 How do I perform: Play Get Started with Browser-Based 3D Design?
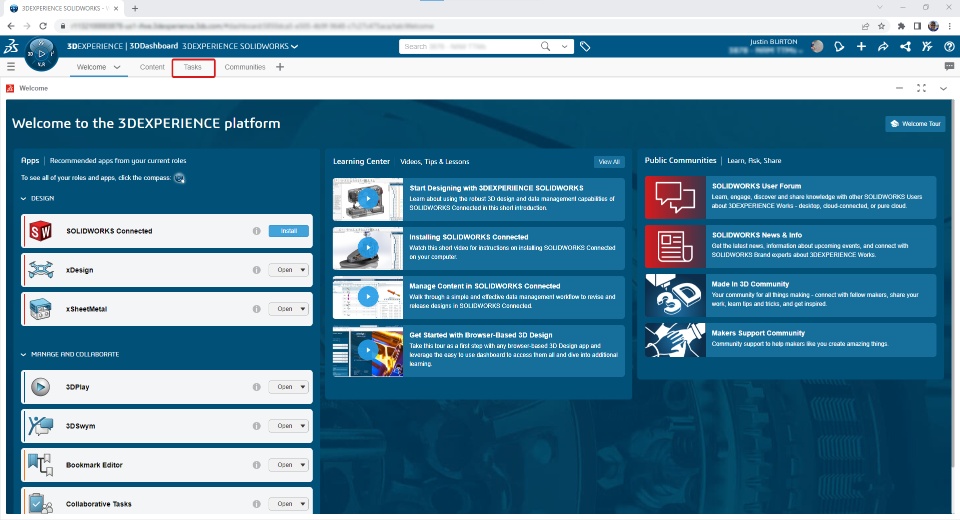[x=368, y=351]
